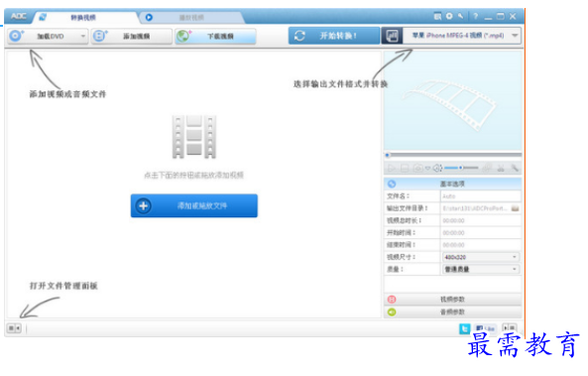Open settings via the gear icon

(449, 16)
